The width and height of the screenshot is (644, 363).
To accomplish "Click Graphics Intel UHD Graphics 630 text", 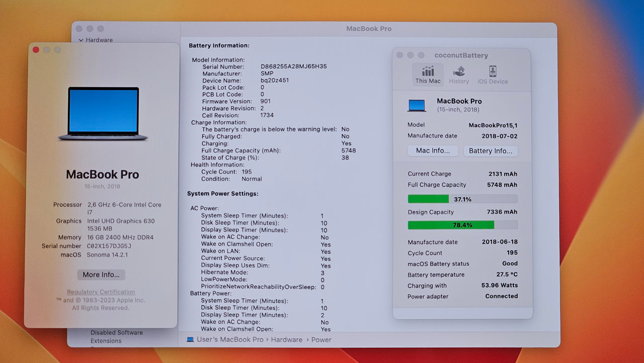I will [121, 225].
